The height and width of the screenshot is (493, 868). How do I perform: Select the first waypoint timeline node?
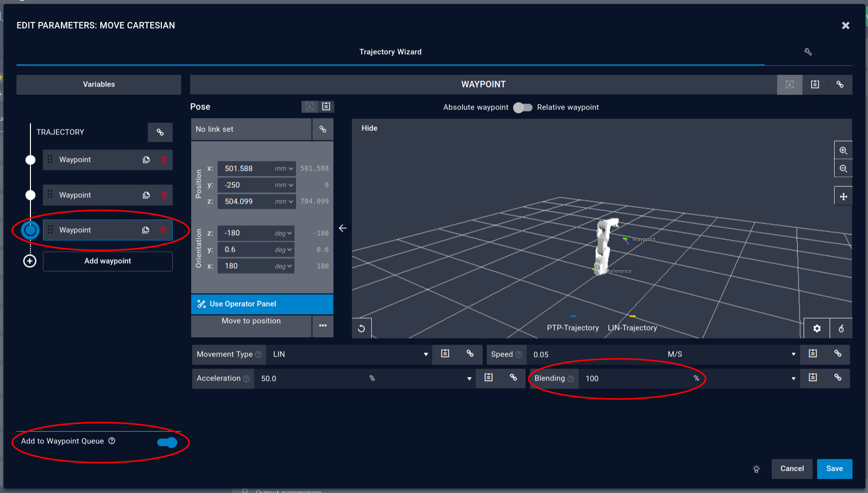[x=30, y=160]
